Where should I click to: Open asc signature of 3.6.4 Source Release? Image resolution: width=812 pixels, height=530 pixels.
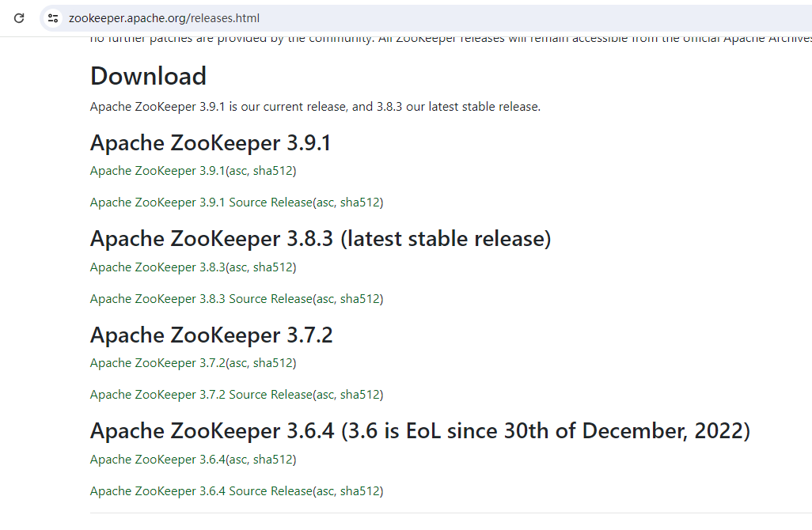click(324, 490)
